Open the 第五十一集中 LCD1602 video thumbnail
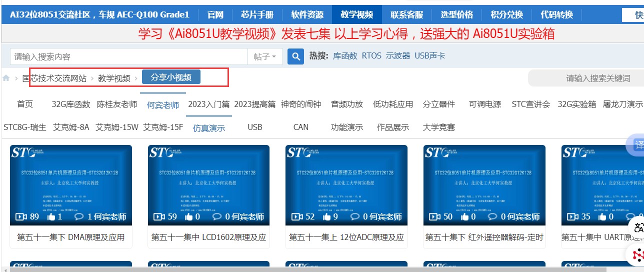The image size is (644, 272). 209,185
